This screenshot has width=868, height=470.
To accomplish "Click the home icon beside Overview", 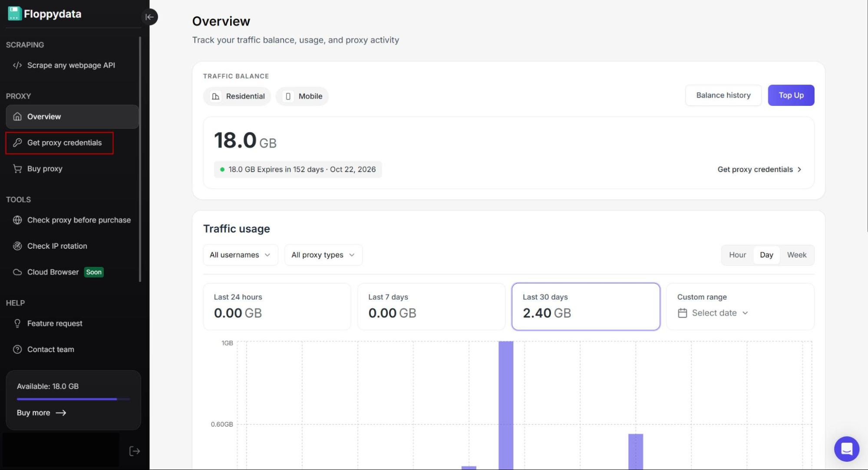I will pos(17,116).
